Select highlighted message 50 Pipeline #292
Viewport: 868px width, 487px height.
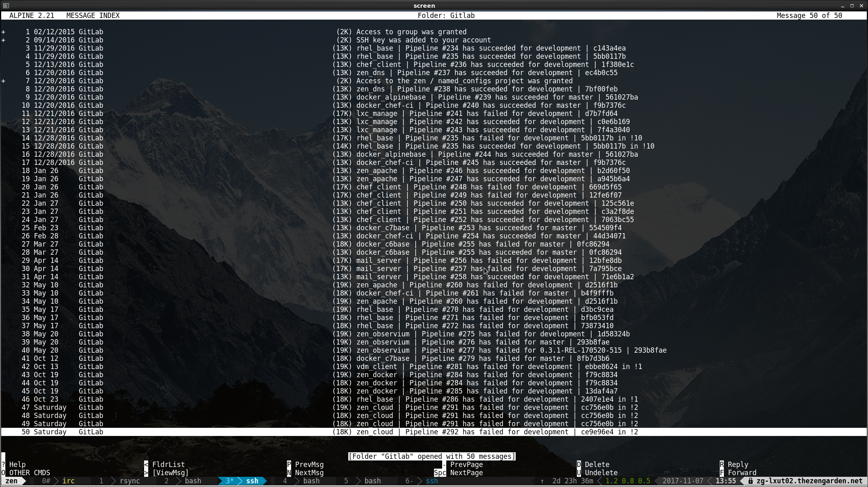[x=434, y=432]
